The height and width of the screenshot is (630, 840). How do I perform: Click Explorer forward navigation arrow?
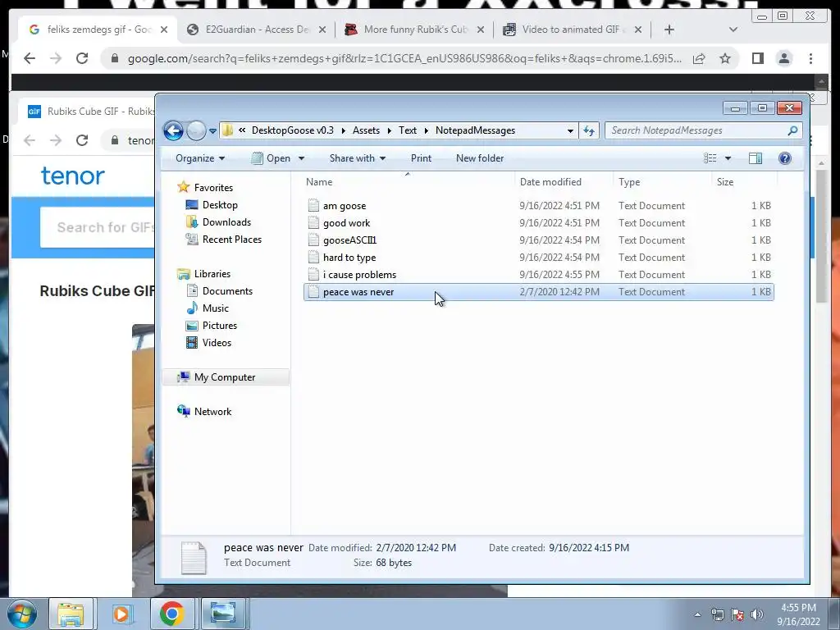tap(196, 130)
